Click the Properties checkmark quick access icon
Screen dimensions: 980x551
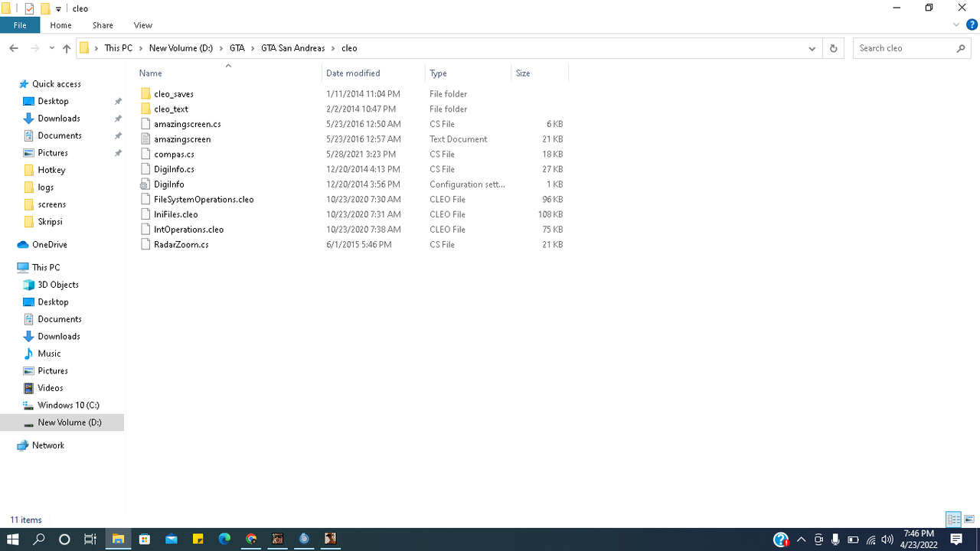tap(30, 8)
